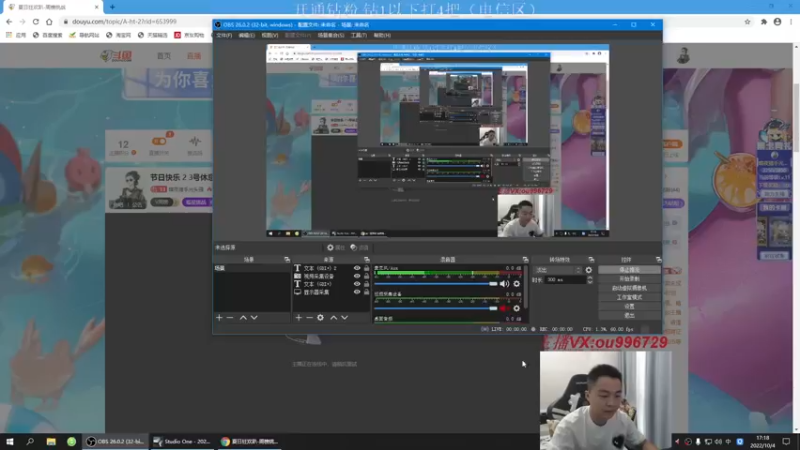Click the 工作室模式 button
The height and width of the screenshot is (450, 800).
(629, 297)
